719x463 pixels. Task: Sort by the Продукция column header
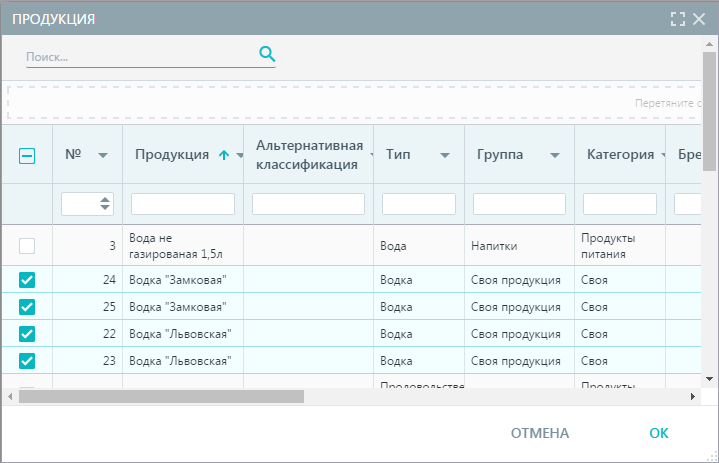[172, 154]
